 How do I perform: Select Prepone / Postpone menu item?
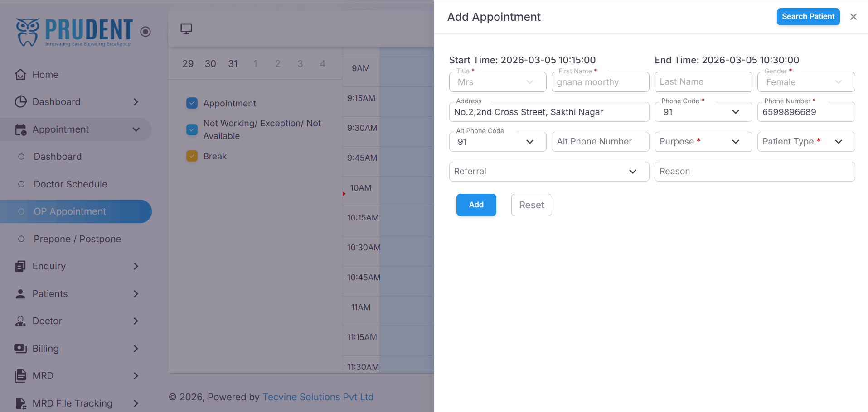[78, 239]
